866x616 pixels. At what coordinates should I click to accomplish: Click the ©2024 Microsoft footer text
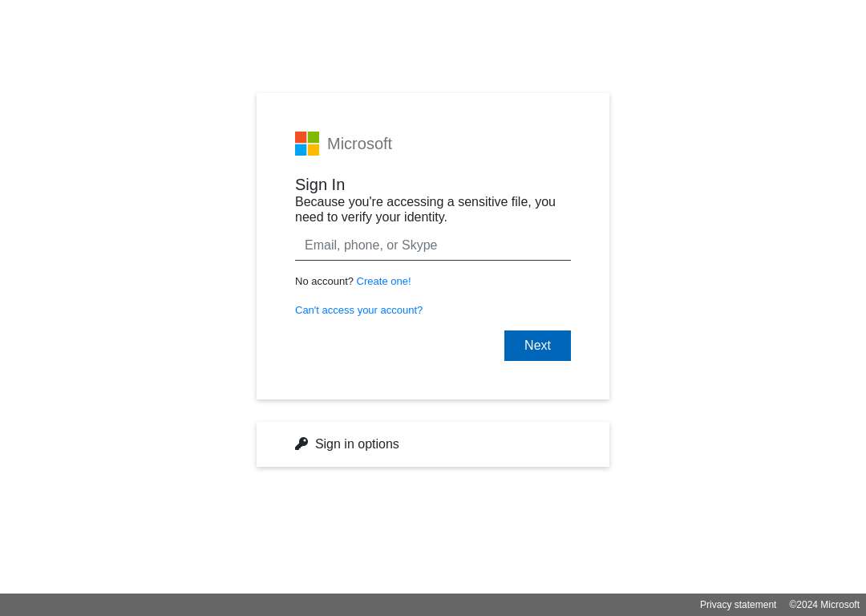tap(824, 605)
